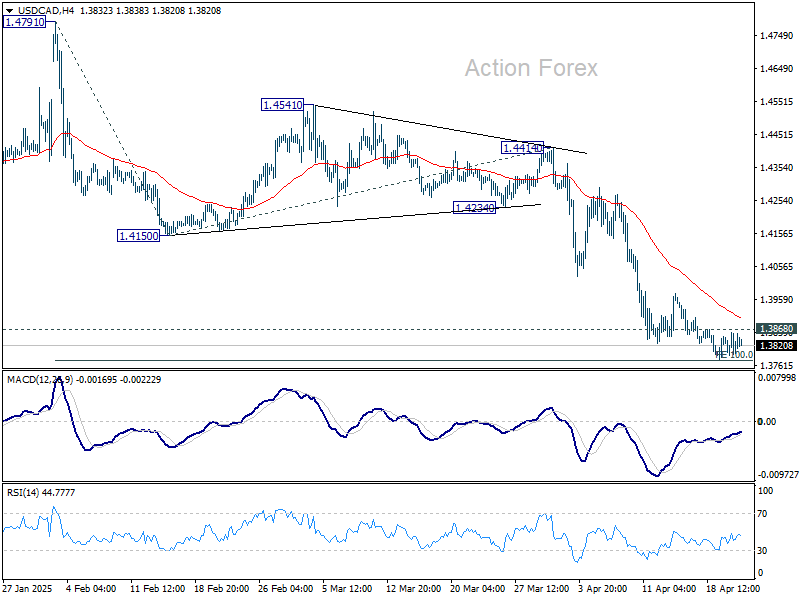Click the 1.46490 price axis value
The width and height of the screenshot is (800, 600).
(x=777, y=68)
